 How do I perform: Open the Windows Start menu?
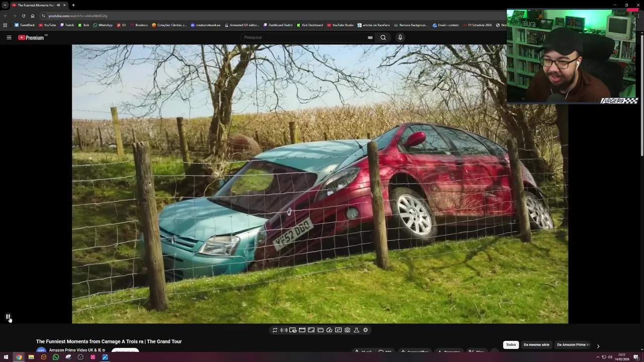coord(6,357)
